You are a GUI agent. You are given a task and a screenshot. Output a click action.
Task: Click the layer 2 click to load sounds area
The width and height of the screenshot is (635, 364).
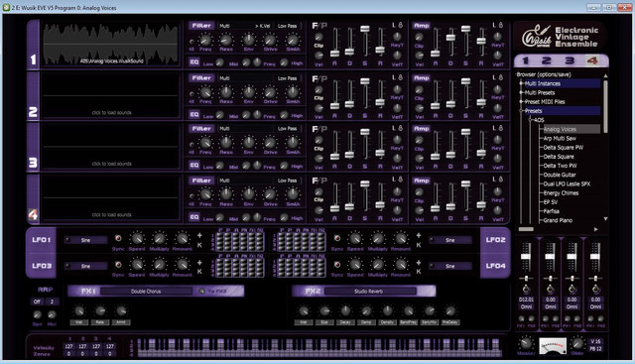coord(111,112)
